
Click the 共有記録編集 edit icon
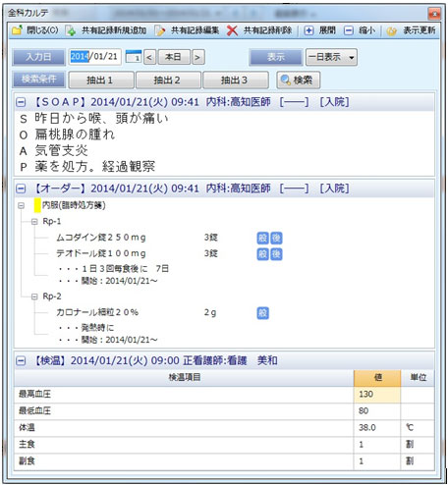tap(160, 31)
